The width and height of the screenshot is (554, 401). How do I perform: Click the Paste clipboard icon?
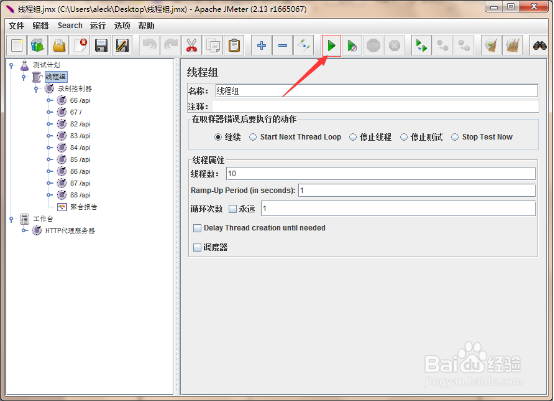[234, 46]
